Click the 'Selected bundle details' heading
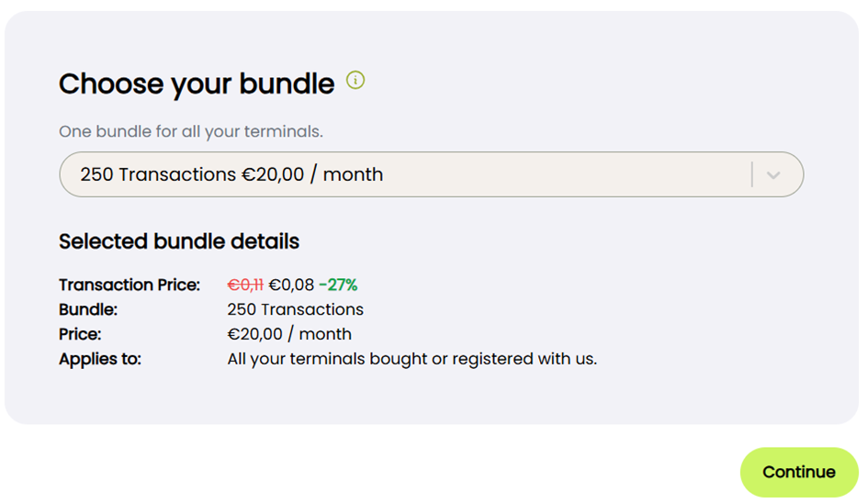 (179, 241)
